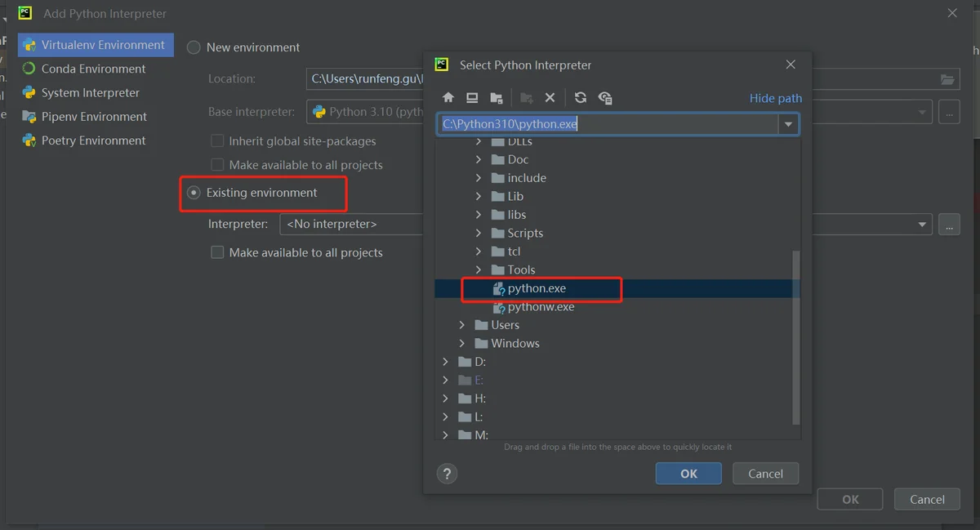Confirm with OK in Select Python Interpreter dialog
Image resolution: width=980 pixels, height=530 pixels.
tap(688, 474)
